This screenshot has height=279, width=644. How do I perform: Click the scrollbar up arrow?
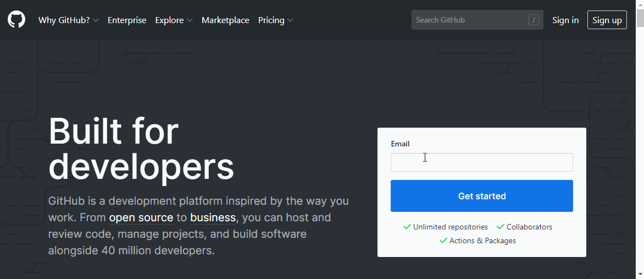point(640,4)
